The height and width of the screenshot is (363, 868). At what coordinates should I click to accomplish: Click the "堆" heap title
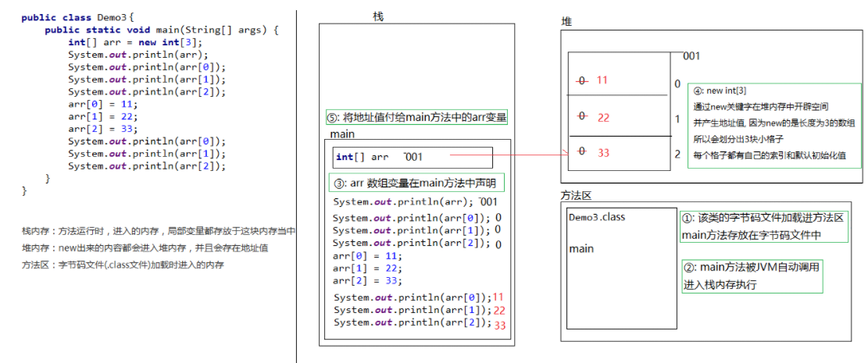point(566,22)
